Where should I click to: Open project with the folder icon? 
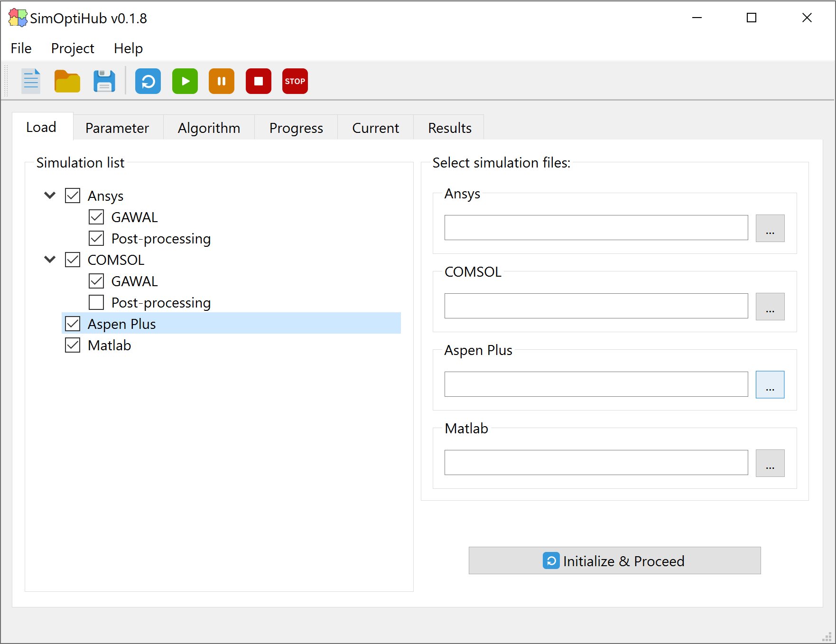[x=67, y=81]
